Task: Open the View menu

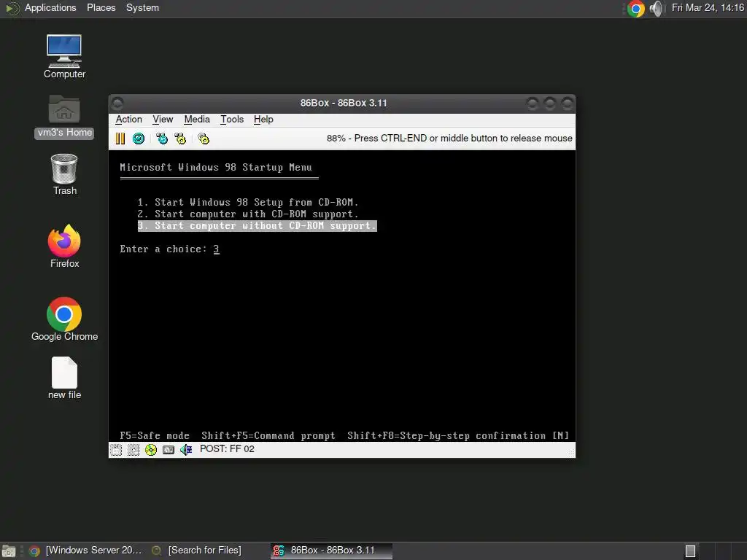Action: pyautogui.click(x=163, y=119)
